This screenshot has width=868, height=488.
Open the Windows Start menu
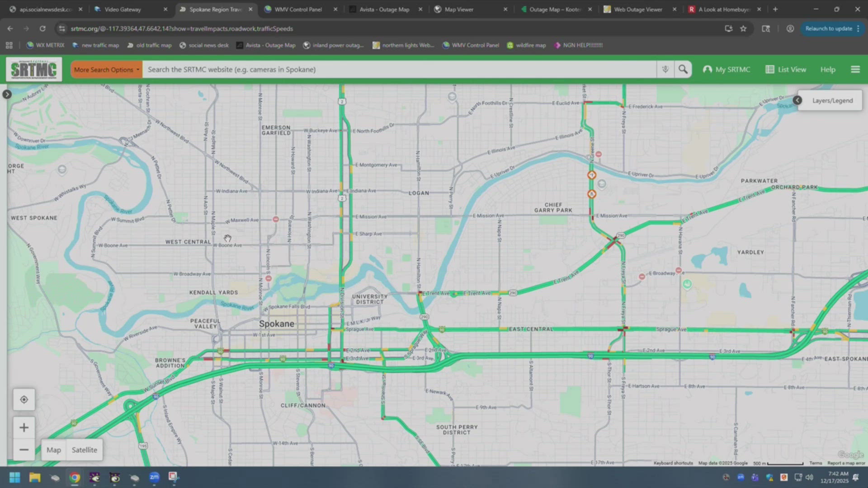click(14, 477)
